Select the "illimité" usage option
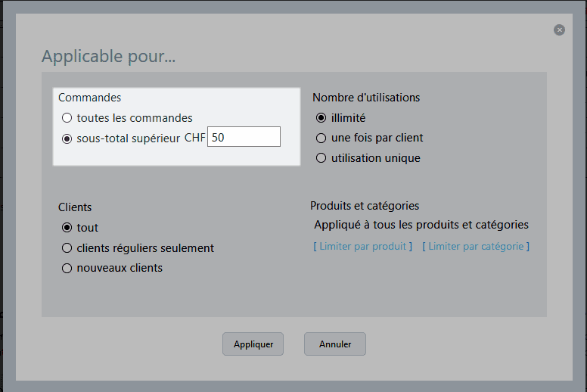 tap(321, 118)
